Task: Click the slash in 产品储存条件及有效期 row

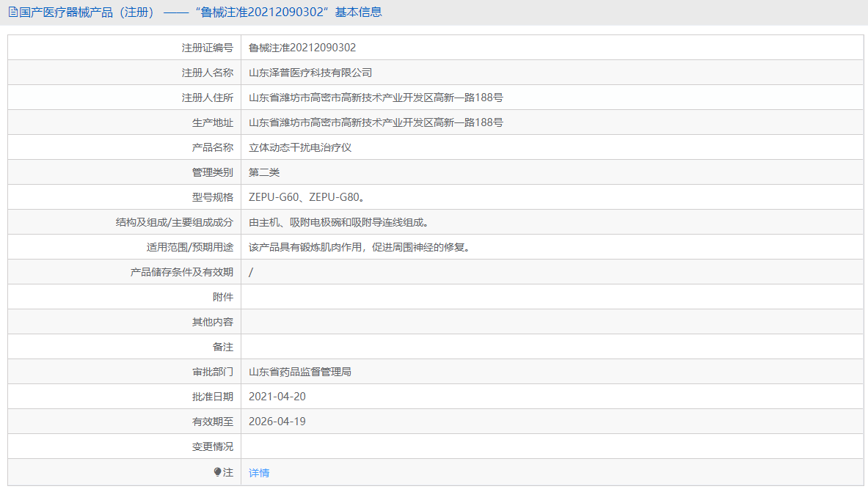Action: pos(252,271)
